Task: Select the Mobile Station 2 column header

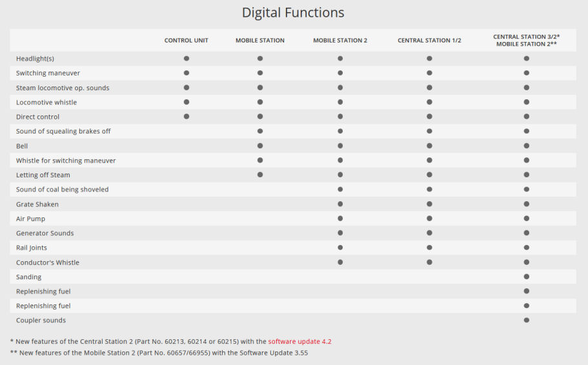Action: (x=340, y=41)
